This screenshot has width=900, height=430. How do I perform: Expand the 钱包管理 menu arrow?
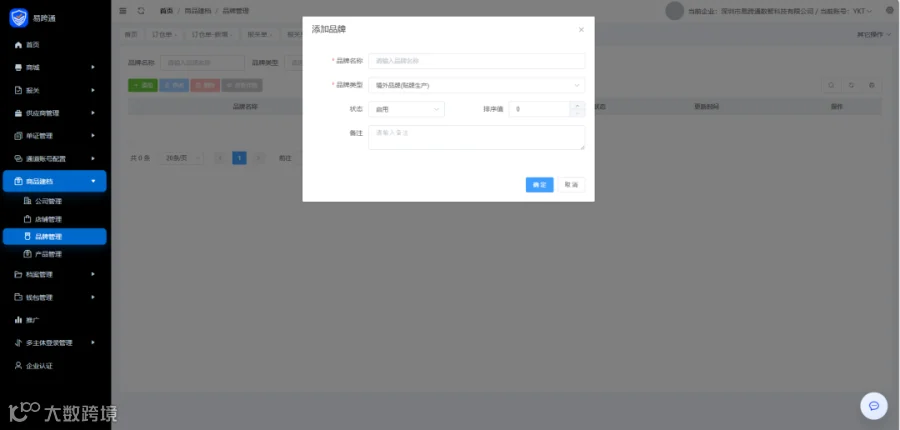(x=93, y=297)
